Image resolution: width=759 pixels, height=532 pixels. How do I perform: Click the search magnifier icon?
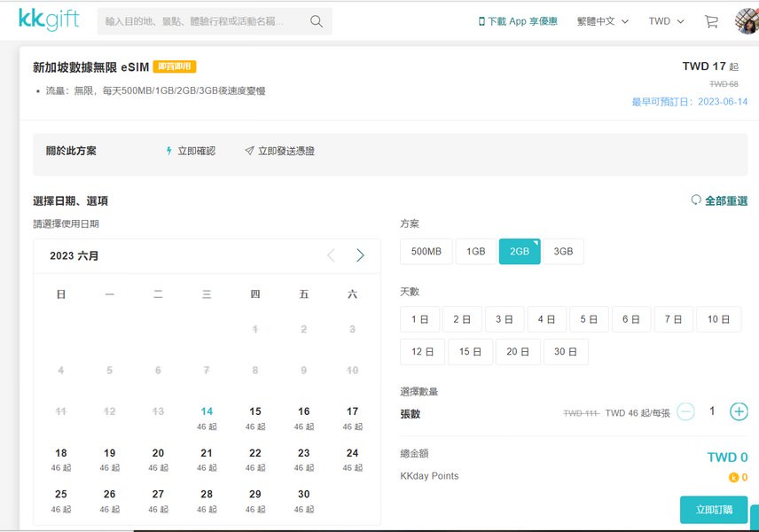317,21
